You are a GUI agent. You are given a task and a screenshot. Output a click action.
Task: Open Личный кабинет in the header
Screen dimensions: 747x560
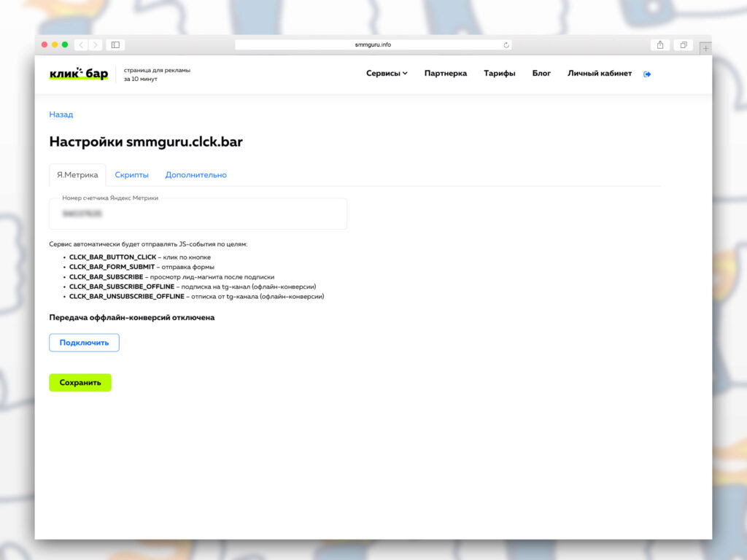click(x=600, y=74)
